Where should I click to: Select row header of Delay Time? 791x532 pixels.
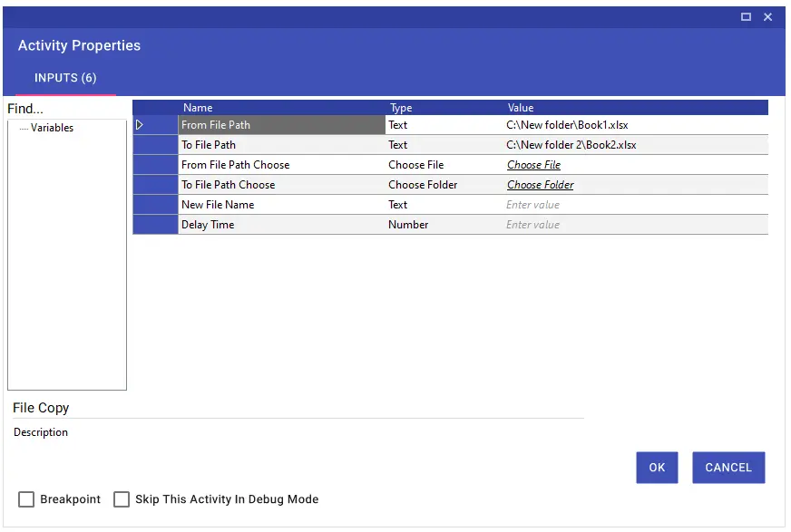[155, 225]
